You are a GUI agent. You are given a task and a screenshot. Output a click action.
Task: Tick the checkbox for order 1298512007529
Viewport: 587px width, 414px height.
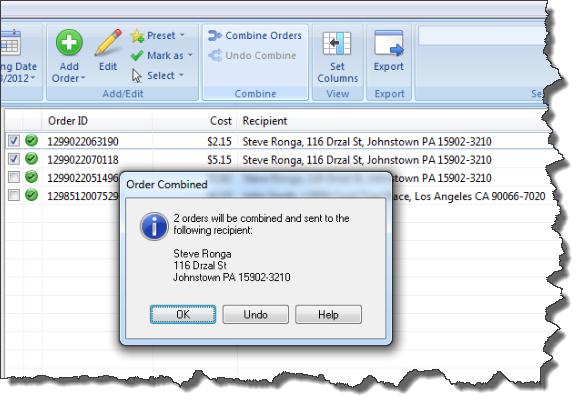click(14, 195)
